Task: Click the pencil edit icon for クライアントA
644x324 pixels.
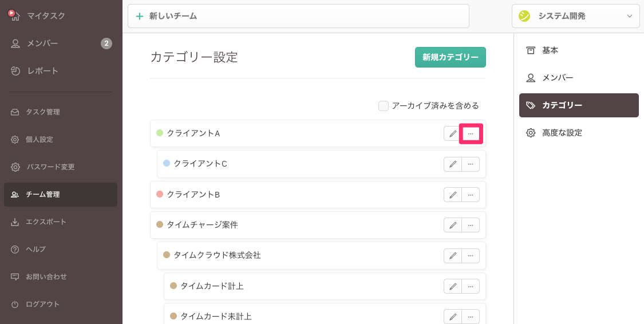Action: [x=453, y=133]
